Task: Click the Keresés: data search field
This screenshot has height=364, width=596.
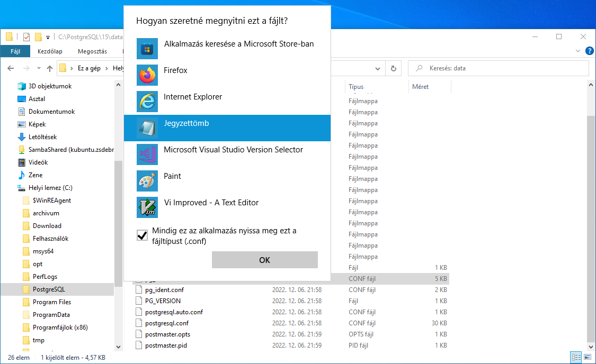Action: pyautogui.click(x=498, y=68)
